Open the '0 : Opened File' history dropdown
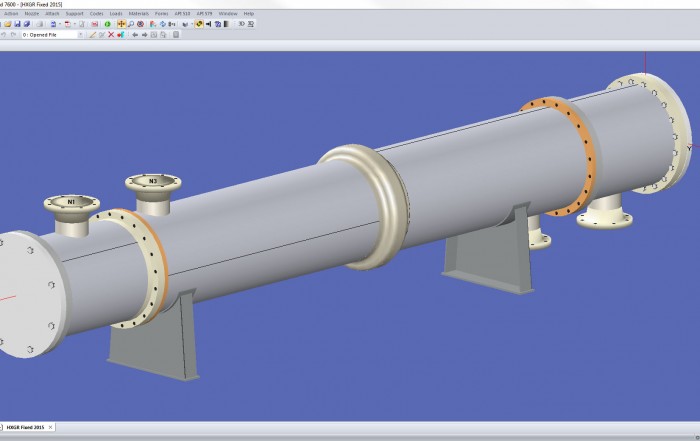 [x=80, y=35]
